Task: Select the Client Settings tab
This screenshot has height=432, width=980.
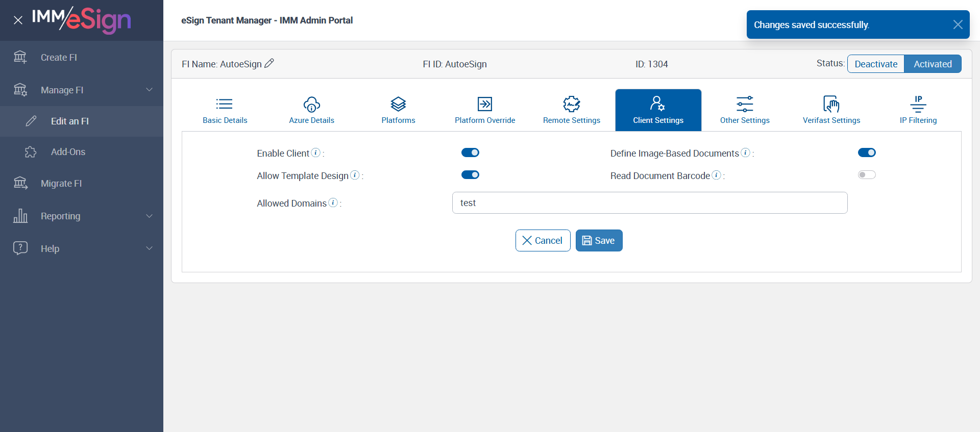Action: 658,110
